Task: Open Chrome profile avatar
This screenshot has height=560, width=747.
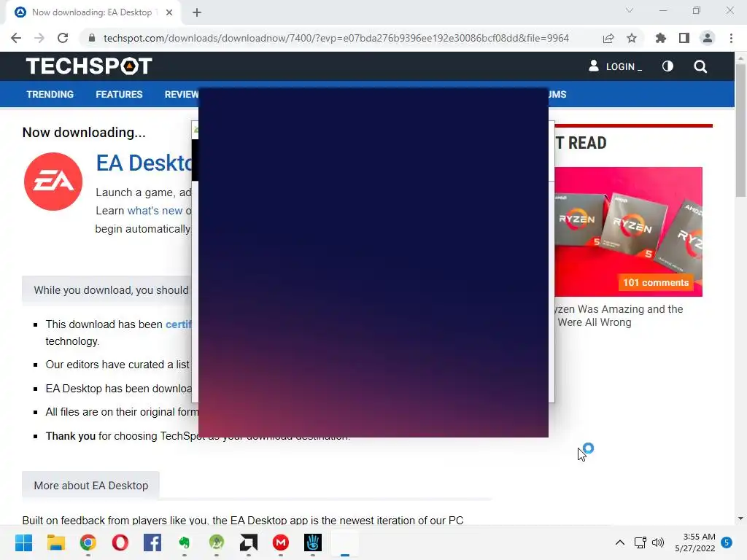Action: point(708,38)
